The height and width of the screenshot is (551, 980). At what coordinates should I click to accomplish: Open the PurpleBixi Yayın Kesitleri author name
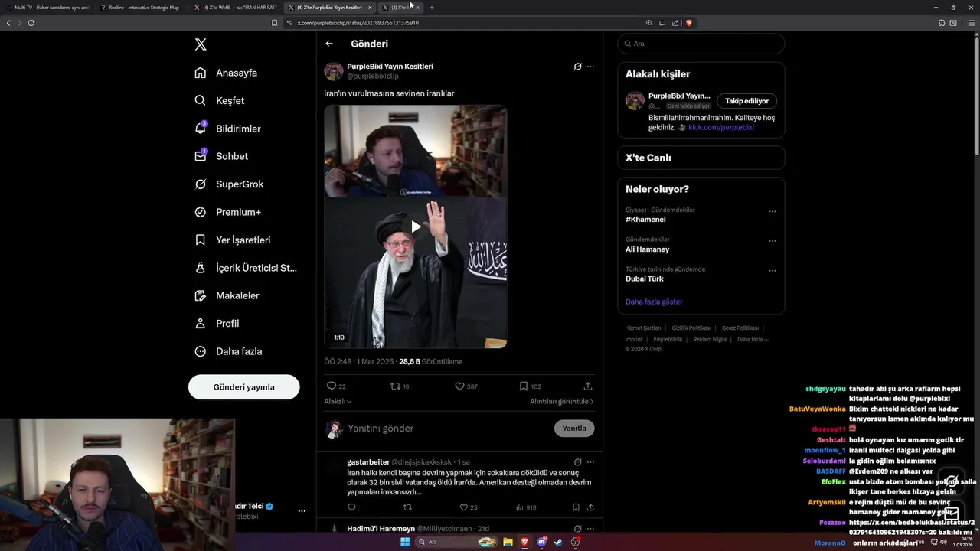(x=390, y=67)
